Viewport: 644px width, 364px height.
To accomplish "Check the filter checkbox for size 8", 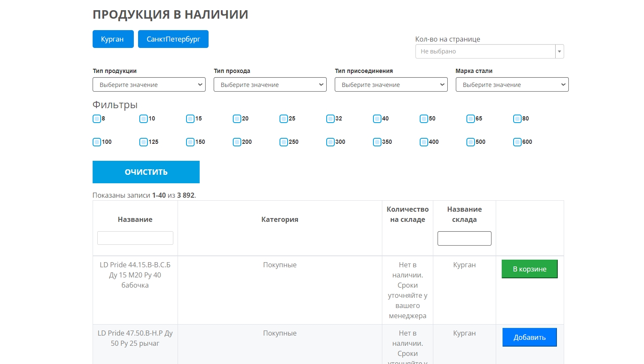I will tap(97, 119).
